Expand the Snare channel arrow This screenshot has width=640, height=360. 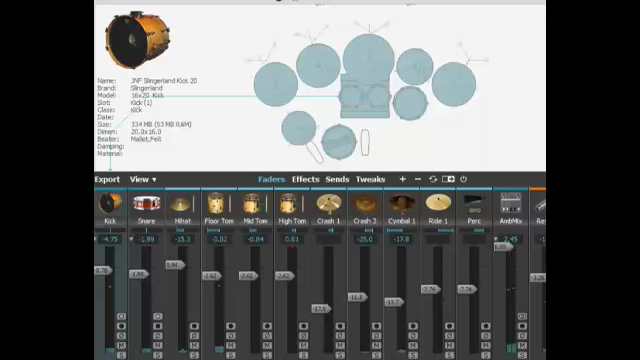[131, 239]
